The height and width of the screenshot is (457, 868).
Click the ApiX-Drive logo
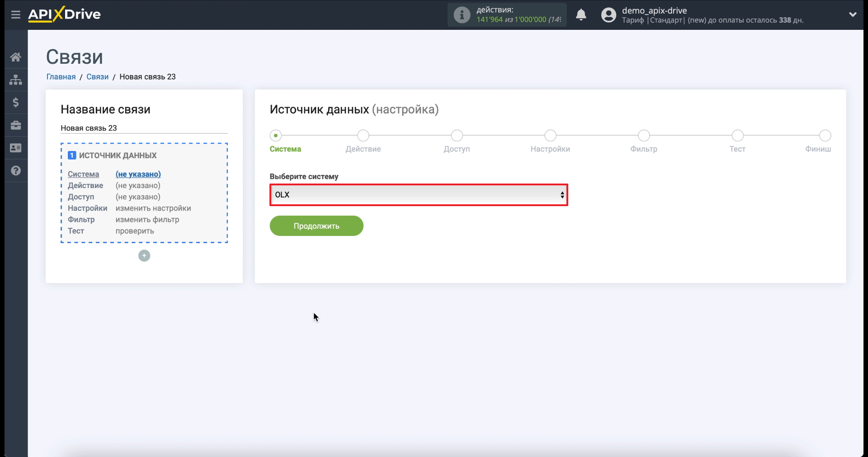[64, 14]
